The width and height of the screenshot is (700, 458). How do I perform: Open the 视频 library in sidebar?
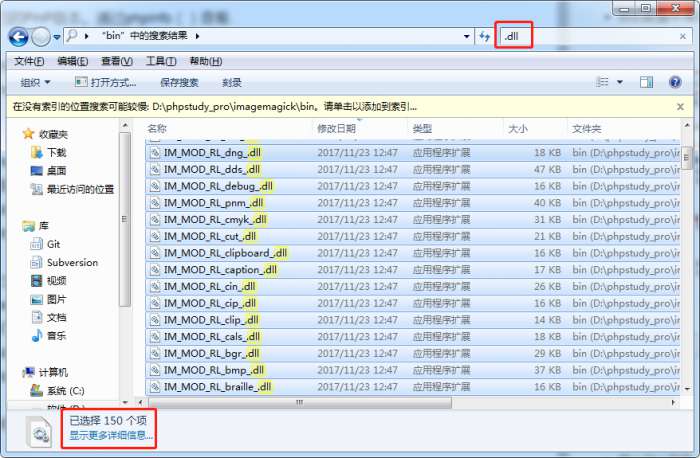(x=48, y=281)
